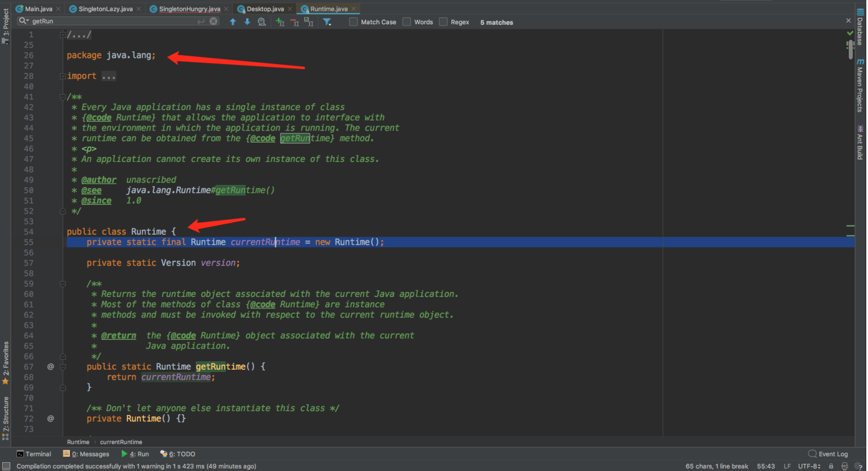
Task: Open the Messages tool window
Action: (86, 454)
